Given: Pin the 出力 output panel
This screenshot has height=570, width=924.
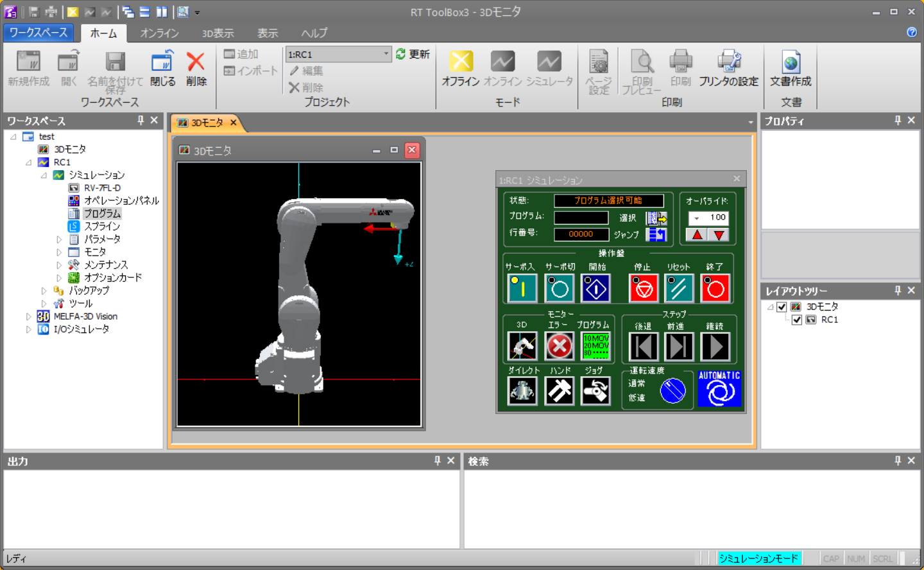Looking at the screenshot, I should click(x=437, y=460).
